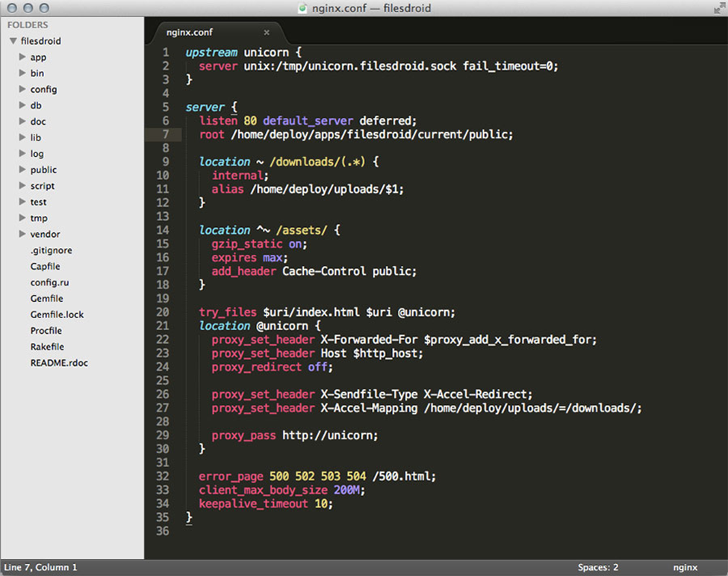
Task: Open the .gitignore file
Action: point(51,250)
